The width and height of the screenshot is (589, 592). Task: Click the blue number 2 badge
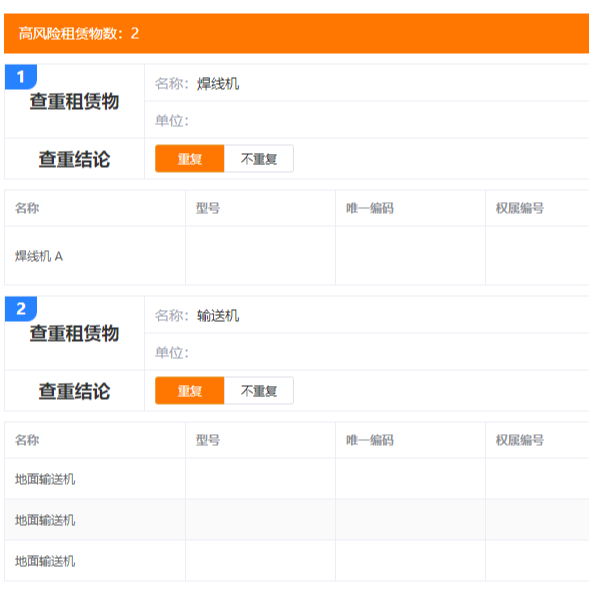pyautogui.click(x=21, y=309)
